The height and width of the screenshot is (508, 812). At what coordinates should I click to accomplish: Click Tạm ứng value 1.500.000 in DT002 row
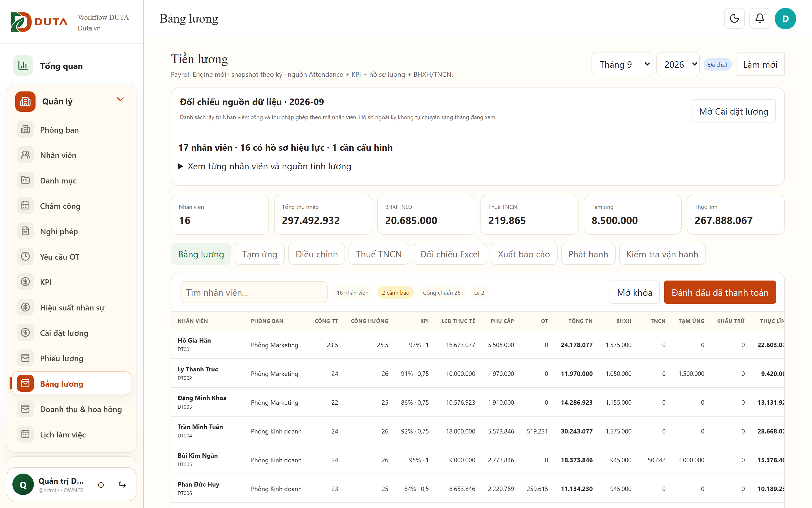691,374
